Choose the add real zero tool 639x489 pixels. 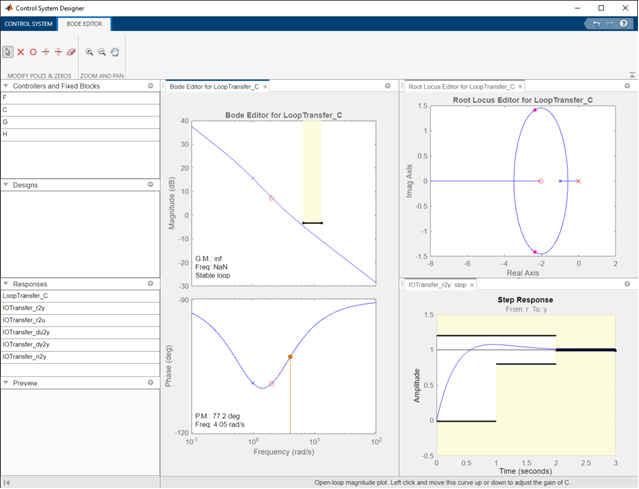click(x=33, y=51)
